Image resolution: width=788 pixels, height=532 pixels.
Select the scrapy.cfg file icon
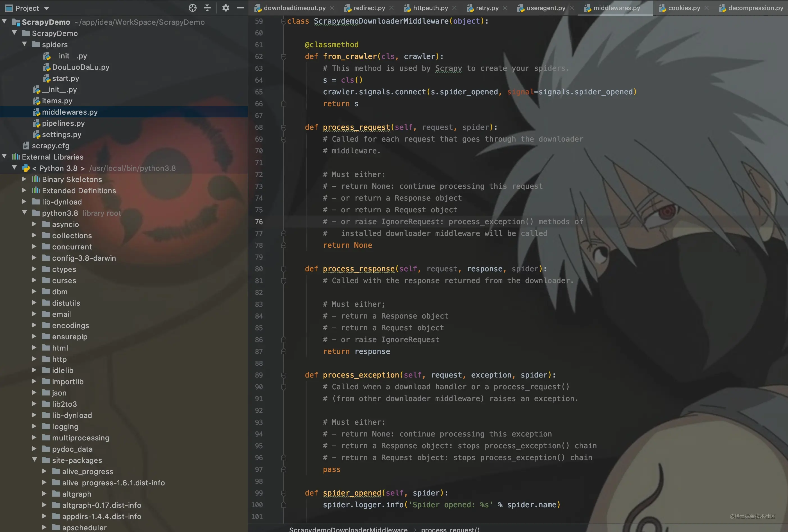(26, 146)
